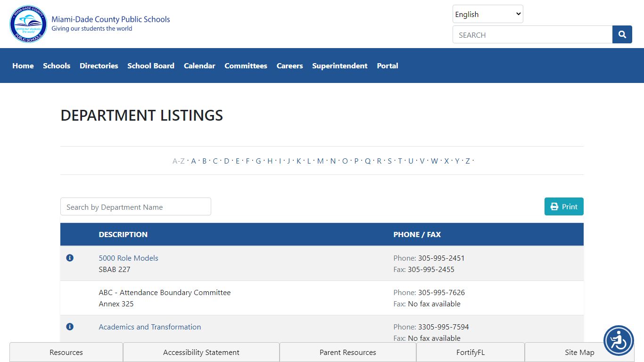This screenshot has width=644, height=362.
Task: Open the 5000 Role Models link
Action: (x=128, y=258)
